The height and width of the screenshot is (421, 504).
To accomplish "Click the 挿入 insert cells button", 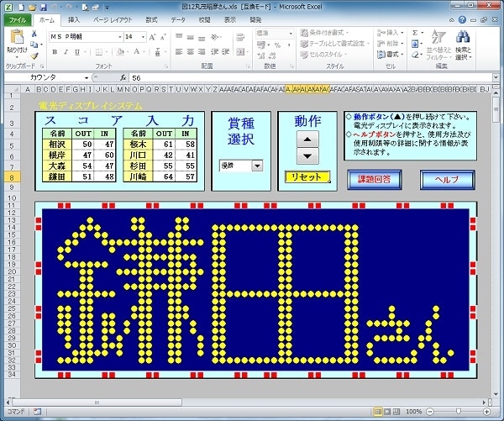I will click(390, 33).
